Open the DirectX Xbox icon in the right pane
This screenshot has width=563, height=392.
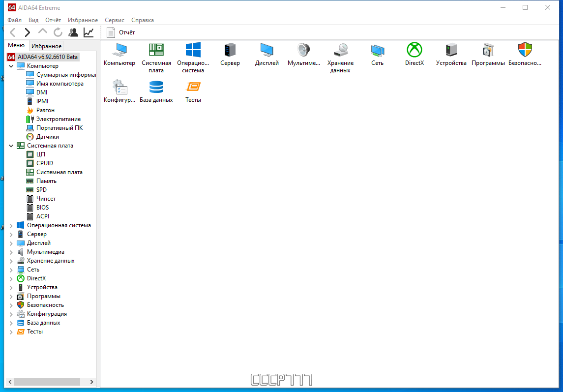pyautogui.click(x=415, y=54)
